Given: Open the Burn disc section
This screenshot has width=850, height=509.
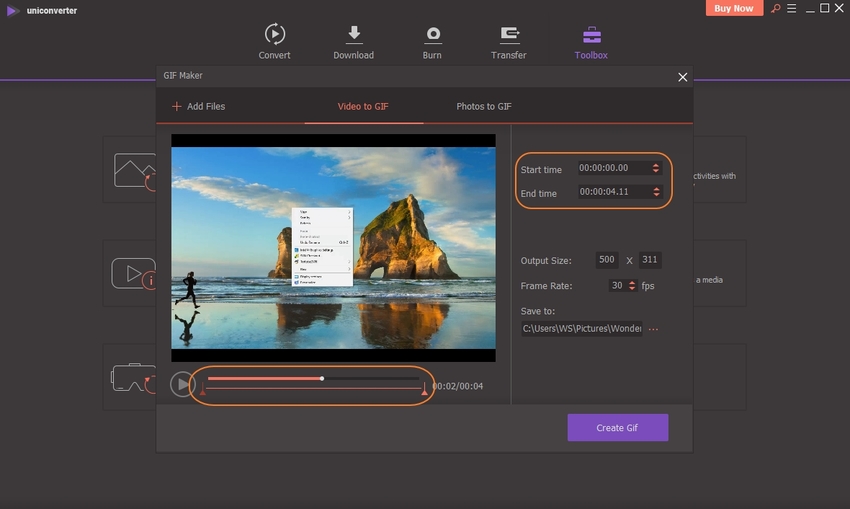Looking at the screenshot, I should (x=432, y=42).
